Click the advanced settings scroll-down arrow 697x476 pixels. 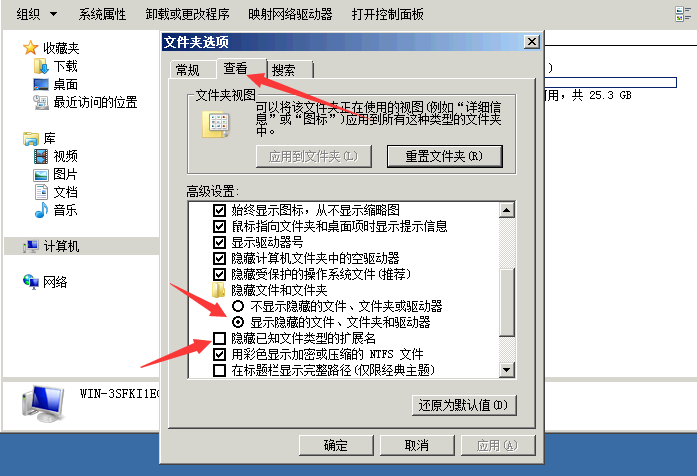[x=506, y=370]
